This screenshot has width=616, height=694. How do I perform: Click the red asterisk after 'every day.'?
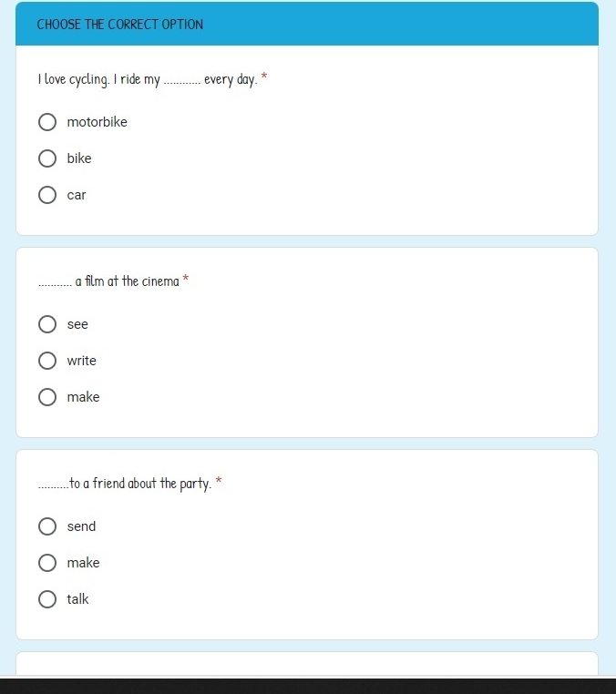[x=264, y=78]
